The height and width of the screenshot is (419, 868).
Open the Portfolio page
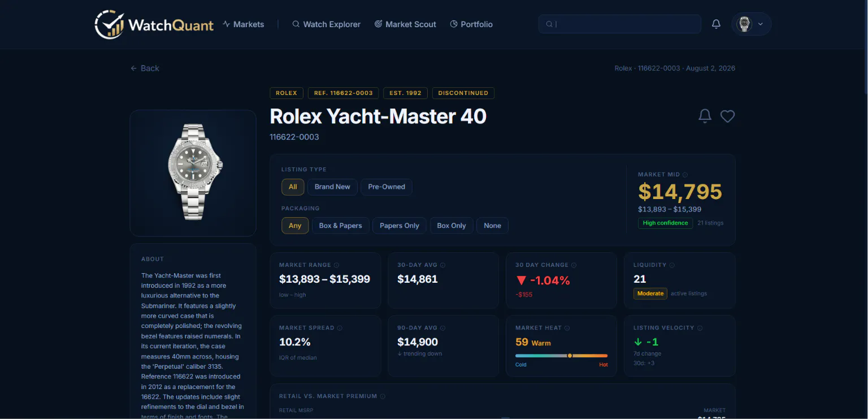click(x=471, y=24)
